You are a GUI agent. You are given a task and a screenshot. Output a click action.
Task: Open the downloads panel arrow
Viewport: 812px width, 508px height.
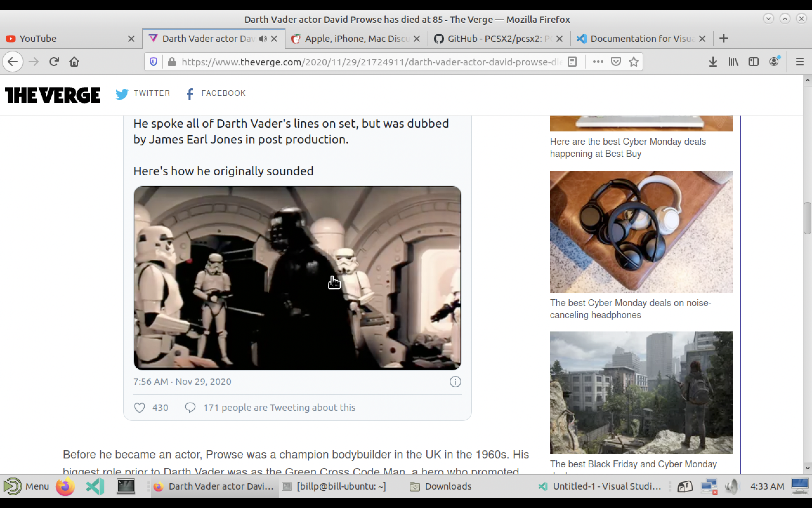pyautogui.click(x=713, y=62)
